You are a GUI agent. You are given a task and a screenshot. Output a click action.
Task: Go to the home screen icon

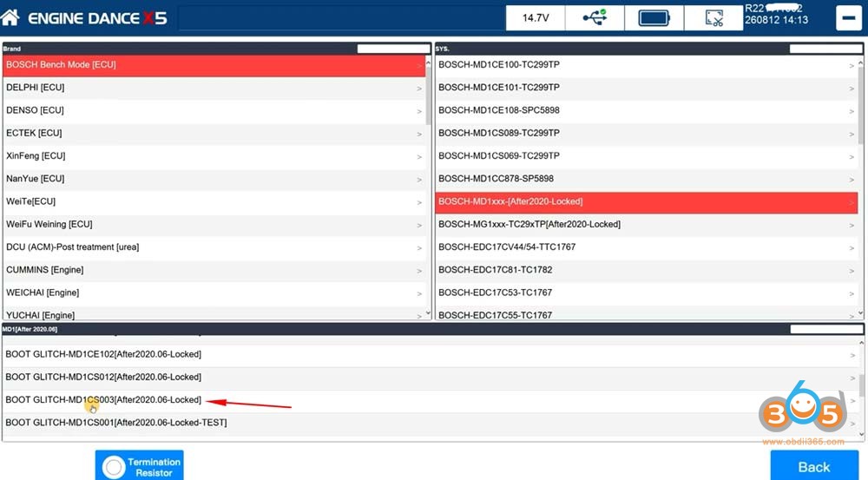coord(10,17)
